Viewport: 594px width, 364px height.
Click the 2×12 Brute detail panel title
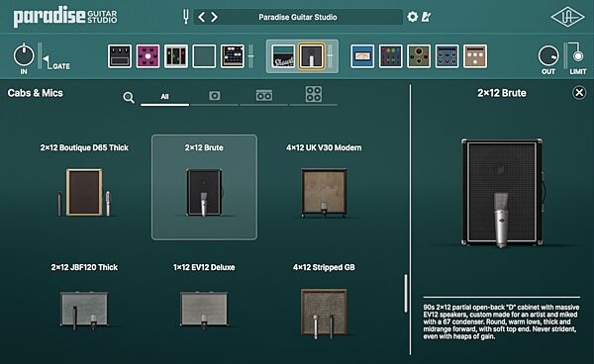point(502,93)
